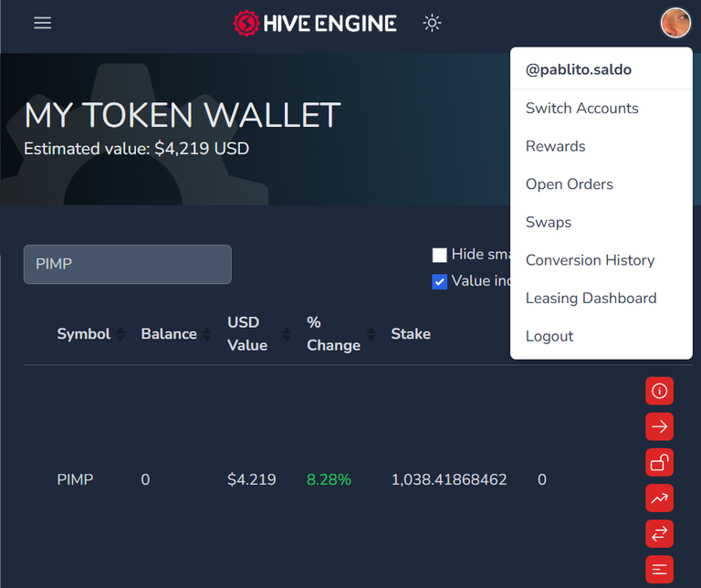Click the PIMP swap arrows button
Viewport: 701px width, 588px height.
659,534
